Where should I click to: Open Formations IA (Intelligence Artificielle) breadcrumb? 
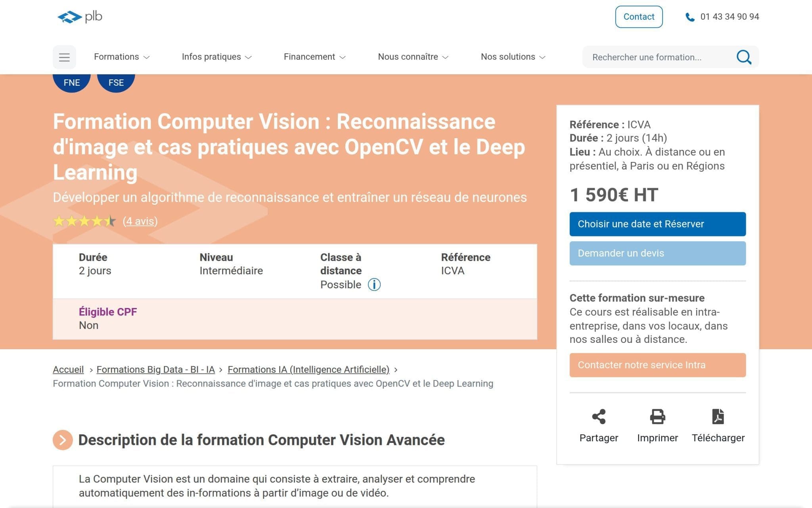(x=308, y=369)
